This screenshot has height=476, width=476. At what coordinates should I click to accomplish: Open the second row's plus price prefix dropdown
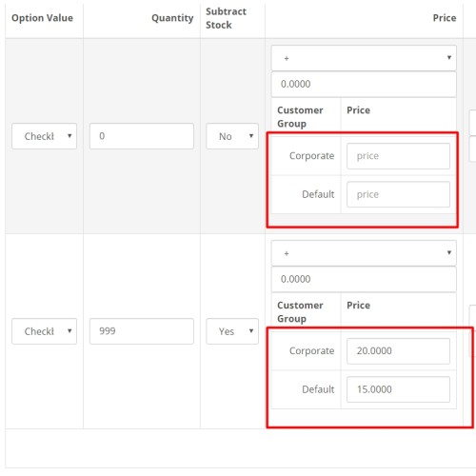[364, 253]
